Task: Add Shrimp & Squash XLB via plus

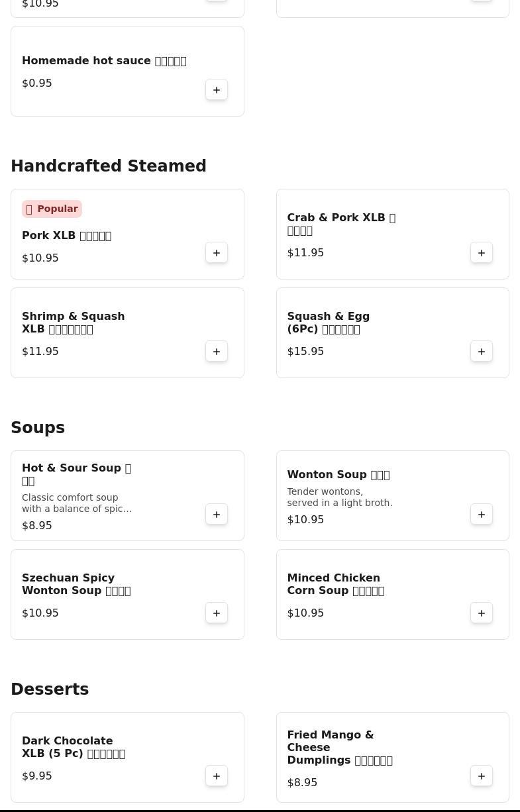Action: click(x=217, y=352)
